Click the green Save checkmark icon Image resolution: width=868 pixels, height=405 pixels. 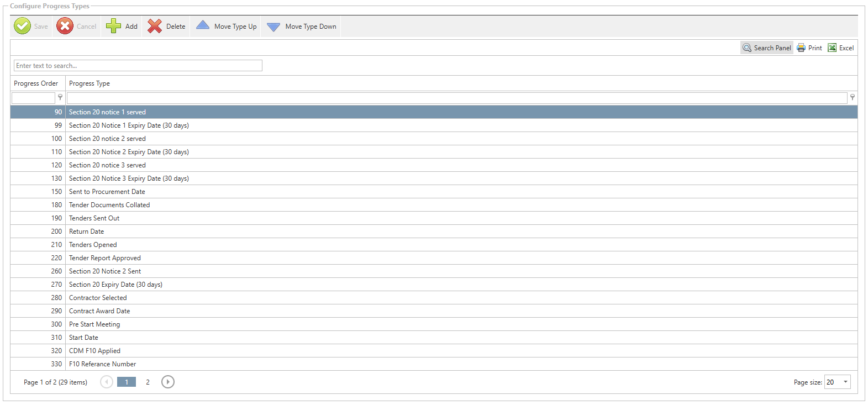[x=22, y=26]
